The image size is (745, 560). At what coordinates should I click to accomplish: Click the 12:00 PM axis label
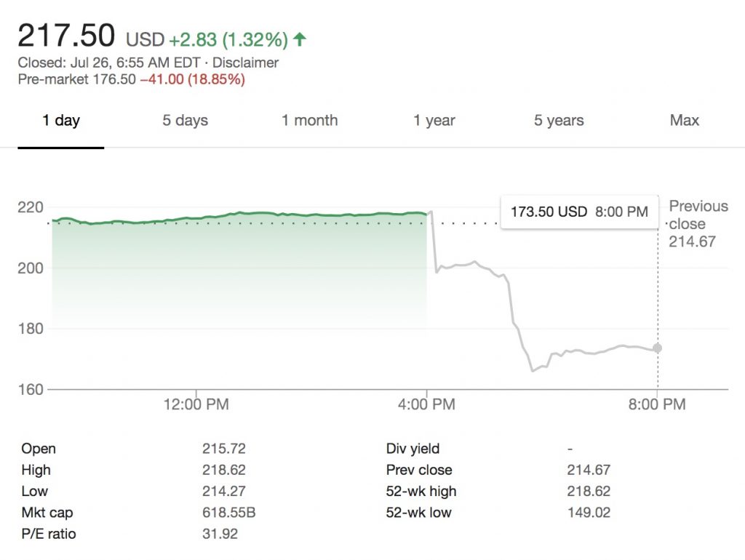196,404
